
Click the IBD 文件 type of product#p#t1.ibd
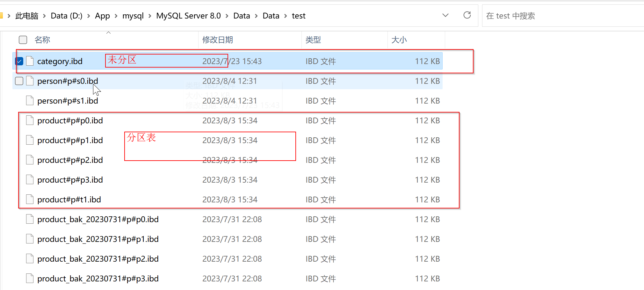coord(321,199)
